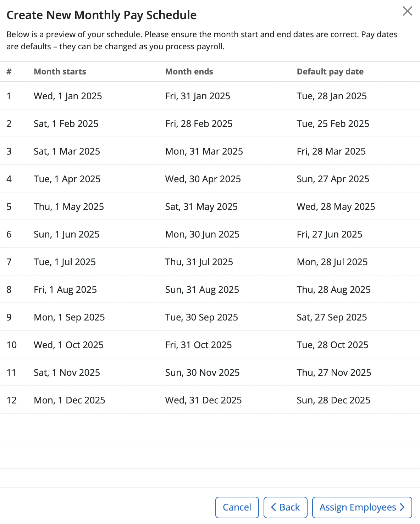Click pay date Sun, 27 Apr 2025
Image resolution: width=420 pixels, height=524 pixels.
[x=333, y=179]
